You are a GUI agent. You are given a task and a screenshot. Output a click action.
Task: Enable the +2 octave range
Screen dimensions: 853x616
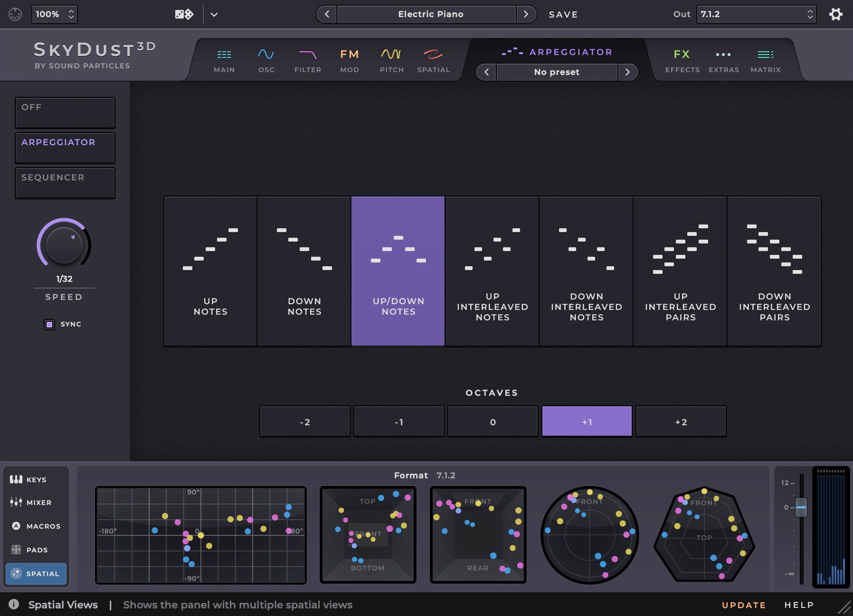coord(681,421)
